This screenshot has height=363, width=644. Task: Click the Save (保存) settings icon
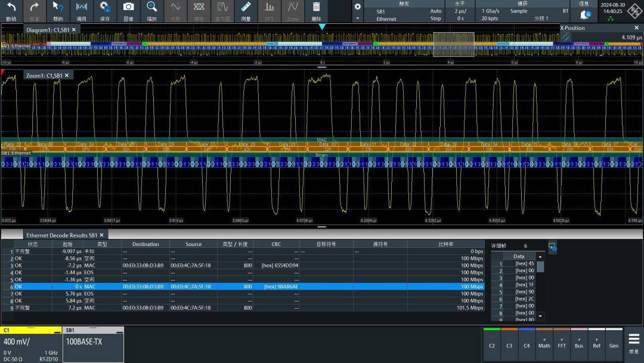105,10
